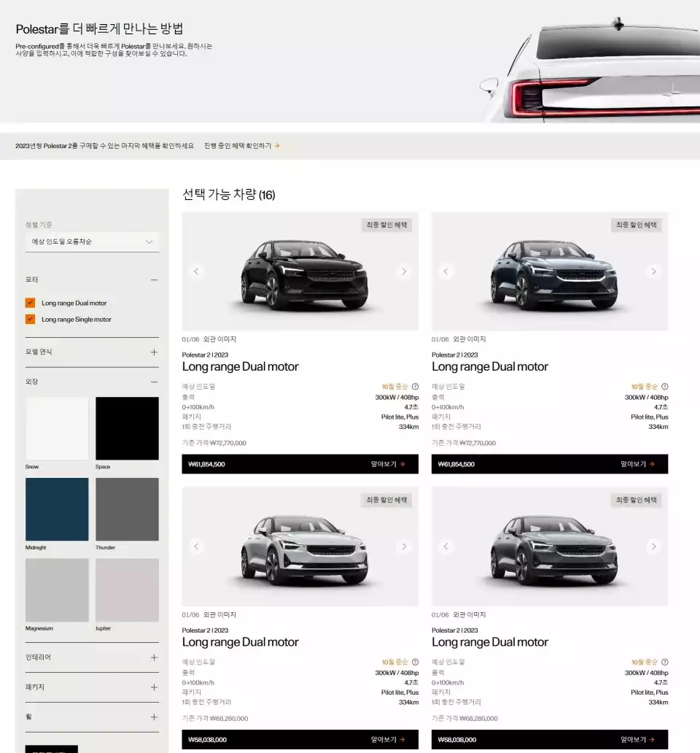This screenshot has height=753, width=700.
Task: Show next image of the black Polestar 2
Action: click(x=404, y=271)
